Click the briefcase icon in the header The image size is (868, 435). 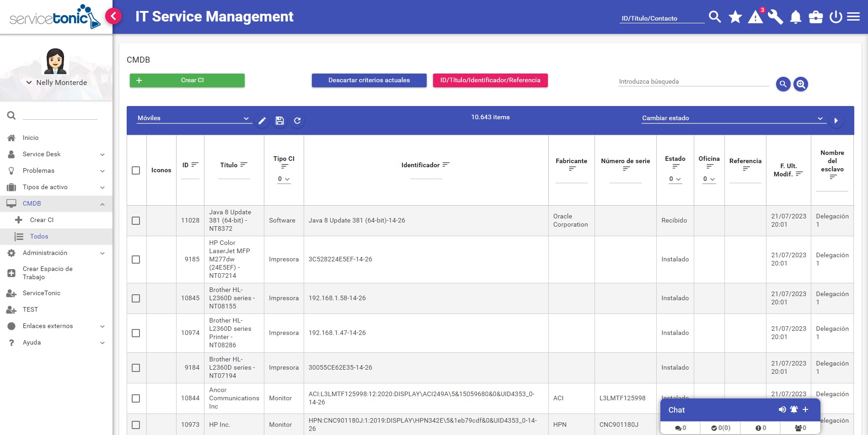click(816, 16)
